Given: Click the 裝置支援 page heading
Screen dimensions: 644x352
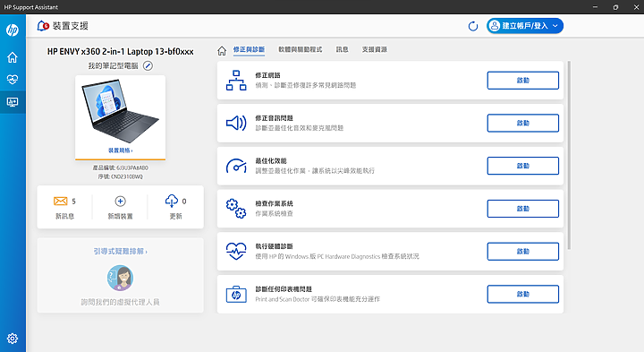Looking at the screenshot, I should coord(71,26).
